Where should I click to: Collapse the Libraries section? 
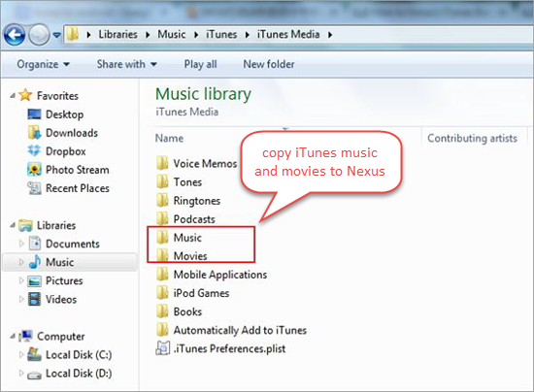pos(13,225)
